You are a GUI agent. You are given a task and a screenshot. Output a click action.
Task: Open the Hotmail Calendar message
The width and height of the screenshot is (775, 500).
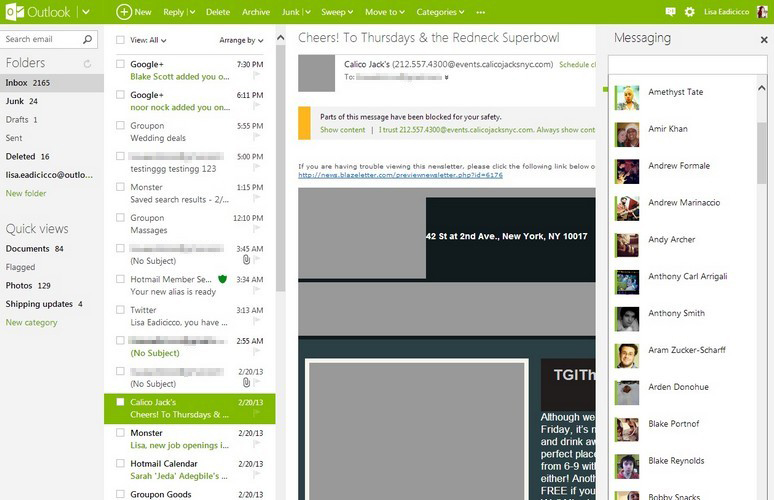(x=190, y=470)
